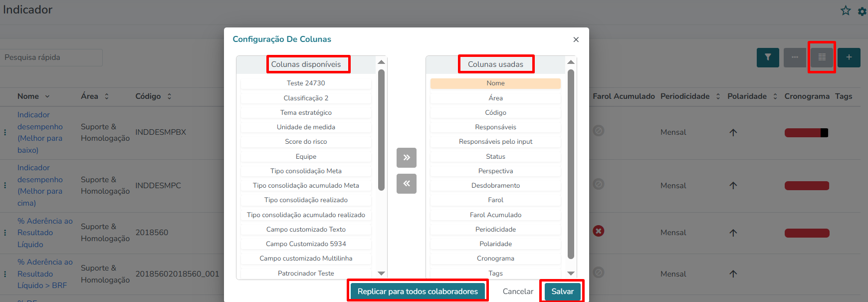Cancel the column configuration dialog
The image size is (868, 302).
(x=518, y=292)
